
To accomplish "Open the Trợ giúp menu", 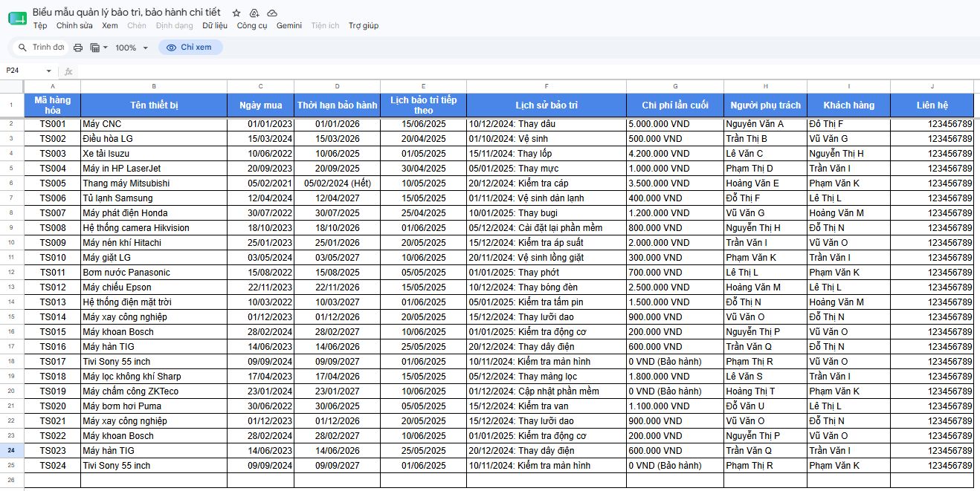I will pyautogui.click(x=364, y=25).
